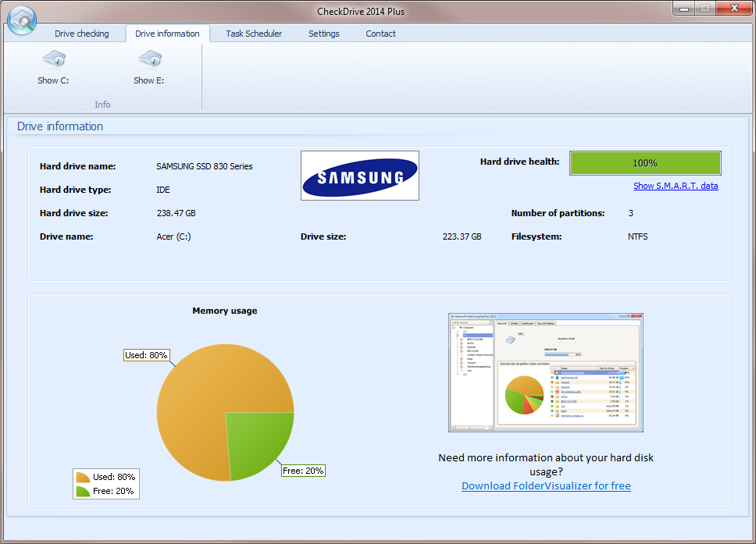Click Download FolderVisualizer for free link
Screen dimensions: 756x544
point(546,485)
